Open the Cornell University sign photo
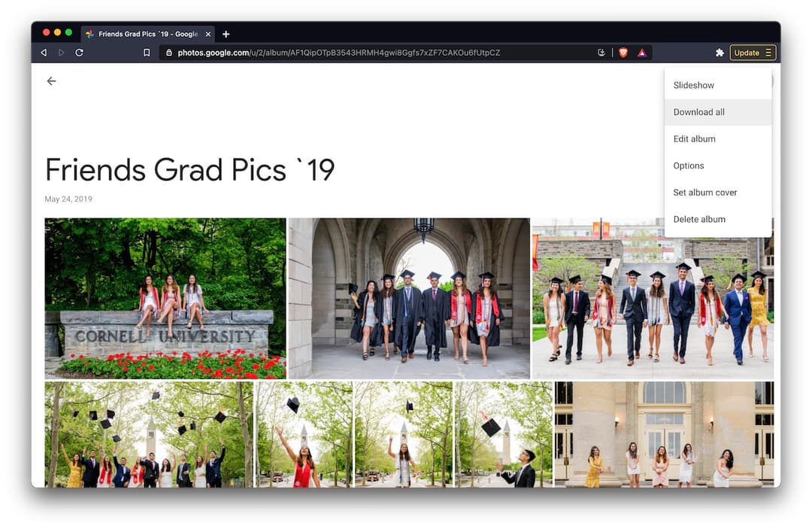812x529 pixels. [165, 298]
